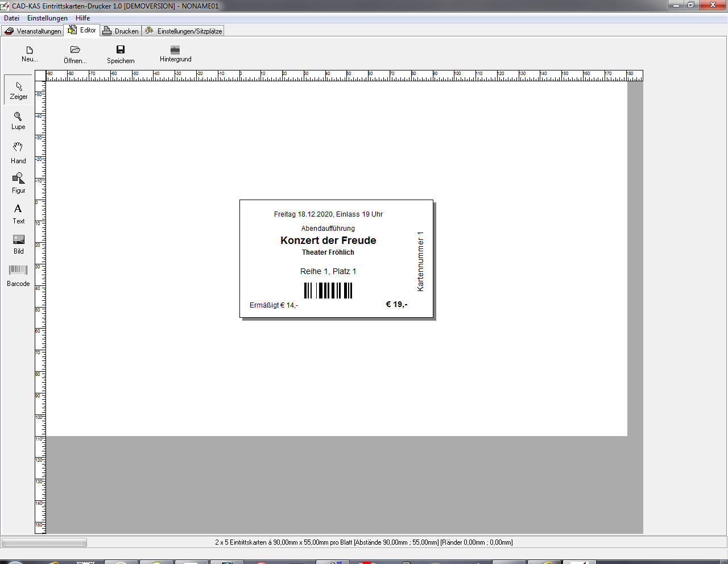Select the € 19,- price text

(396, 304)
